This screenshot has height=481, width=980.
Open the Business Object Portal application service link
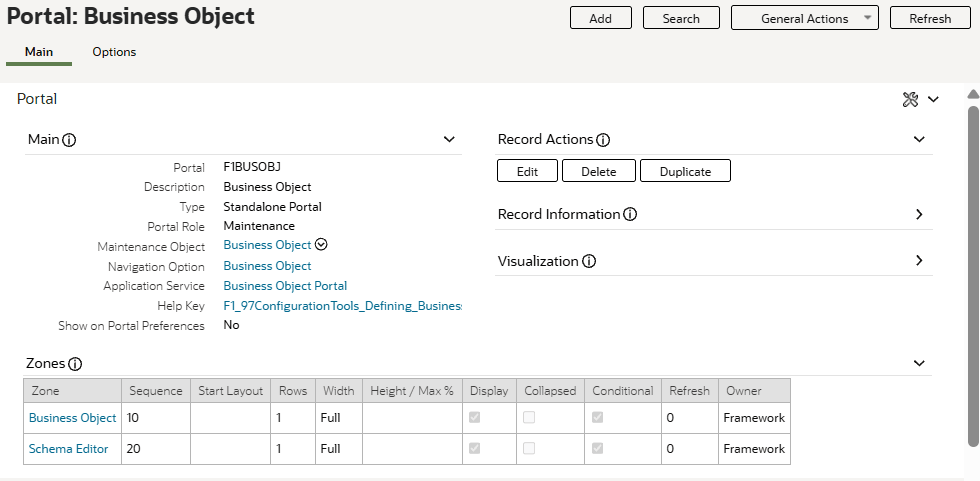click(285, 285)
